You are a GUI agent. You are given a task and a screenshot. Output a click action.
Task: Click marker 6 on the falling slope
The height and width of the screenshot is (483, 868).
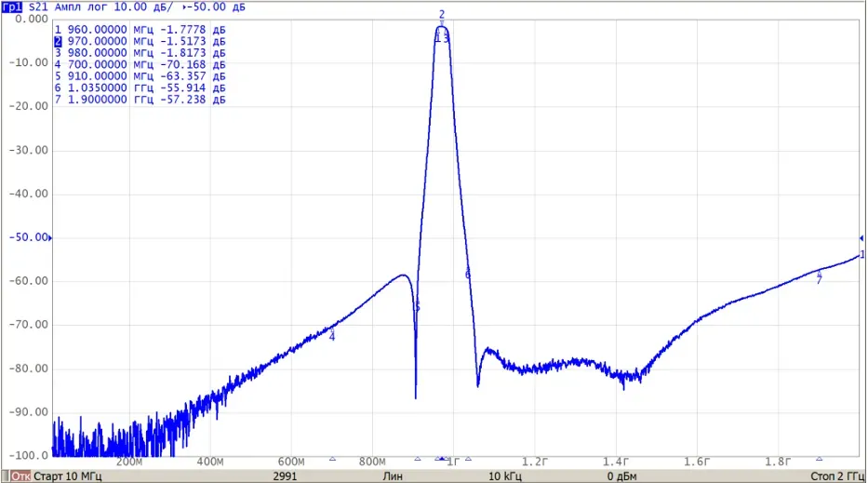468,275
